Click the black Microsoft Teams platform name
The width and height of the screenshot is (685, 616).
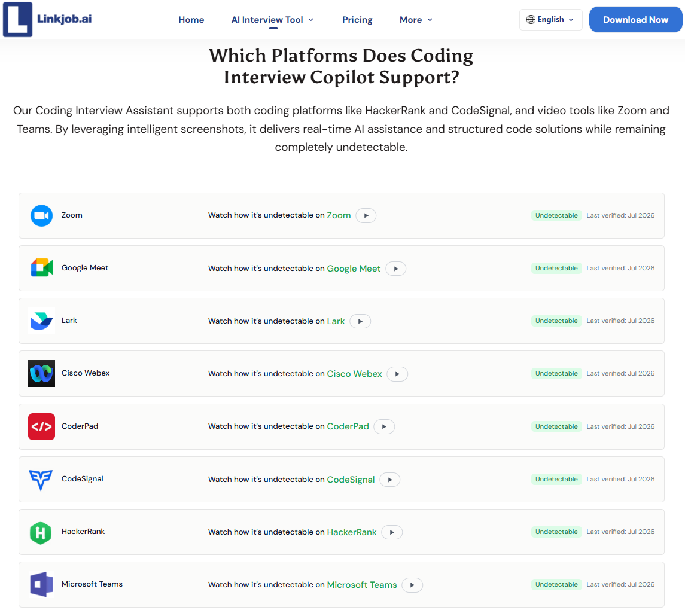(92, 584)
